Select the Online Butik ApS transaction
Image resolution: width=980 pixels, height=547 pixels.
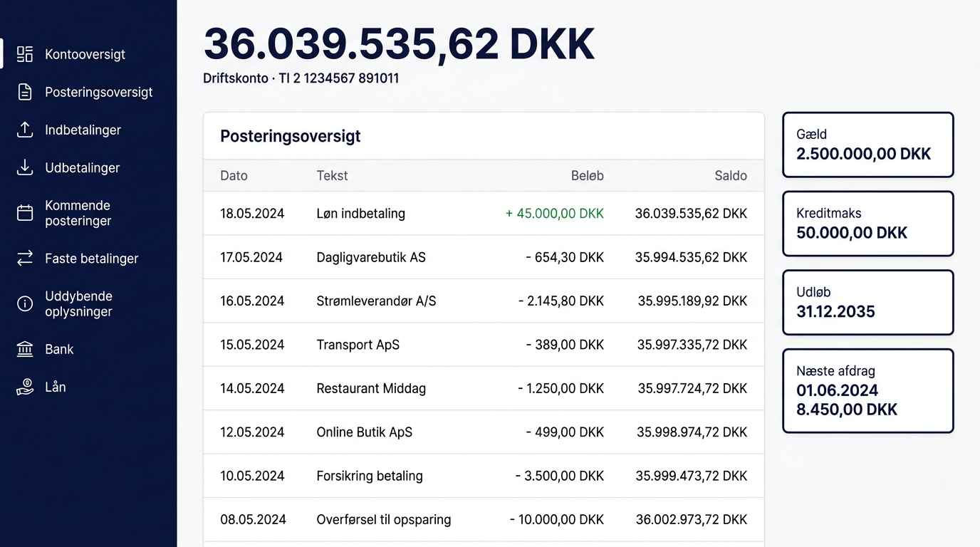coord(484,432)
